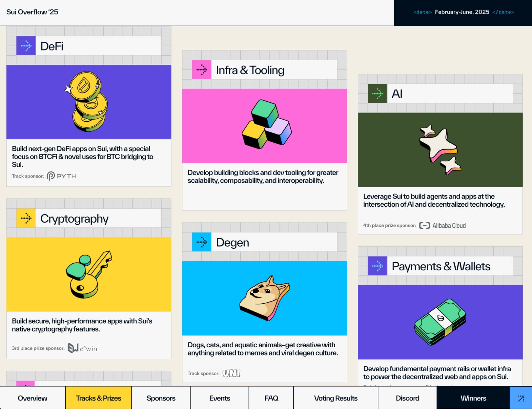Open the Discord link
Image resolution: width=532 pixels, height=409 pixels.
tap(407, 398)
